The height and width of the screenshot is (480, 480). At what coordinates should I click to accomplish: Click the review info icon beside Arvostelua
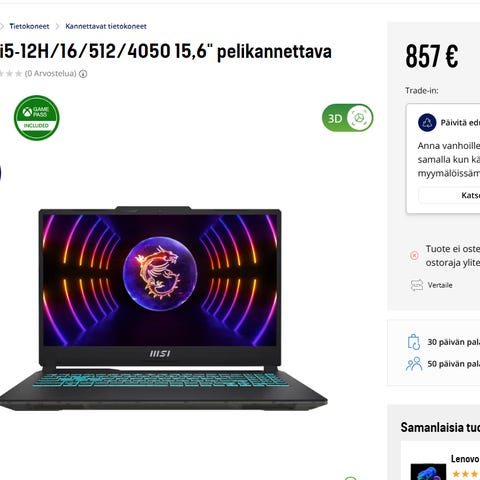[83, 74]
